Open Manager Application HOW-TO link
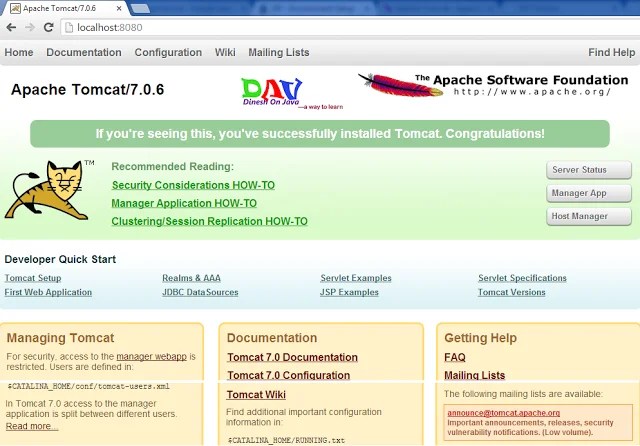Screen dimensions: 640x446 (184, 203)
